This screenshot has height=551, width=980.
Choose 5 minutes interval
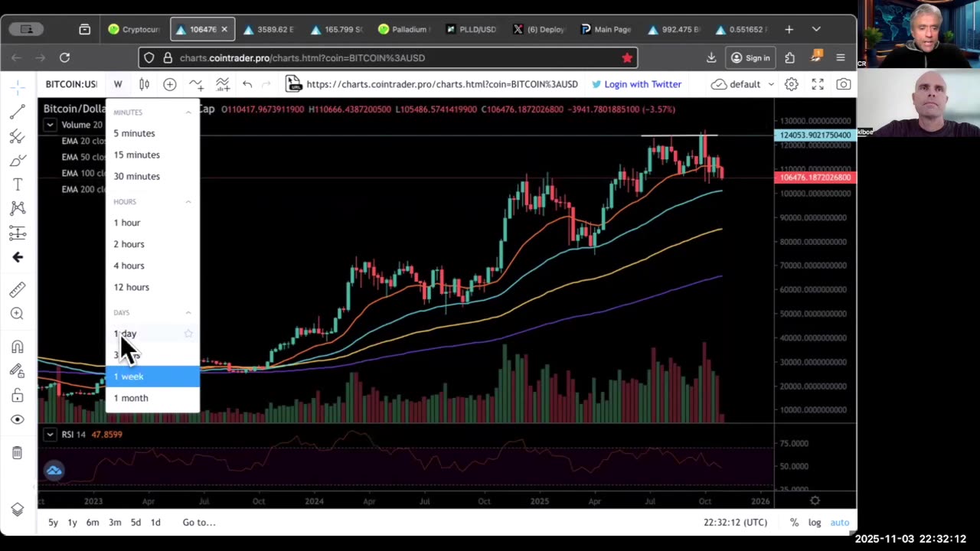pyautogui.click(x=152, y=133)
